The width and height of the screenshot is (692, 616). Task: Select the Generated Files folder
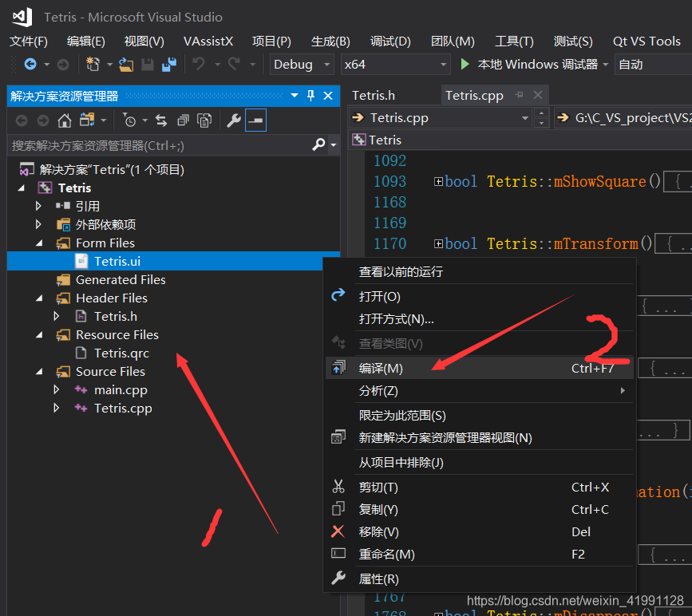[x=121, y=280]
